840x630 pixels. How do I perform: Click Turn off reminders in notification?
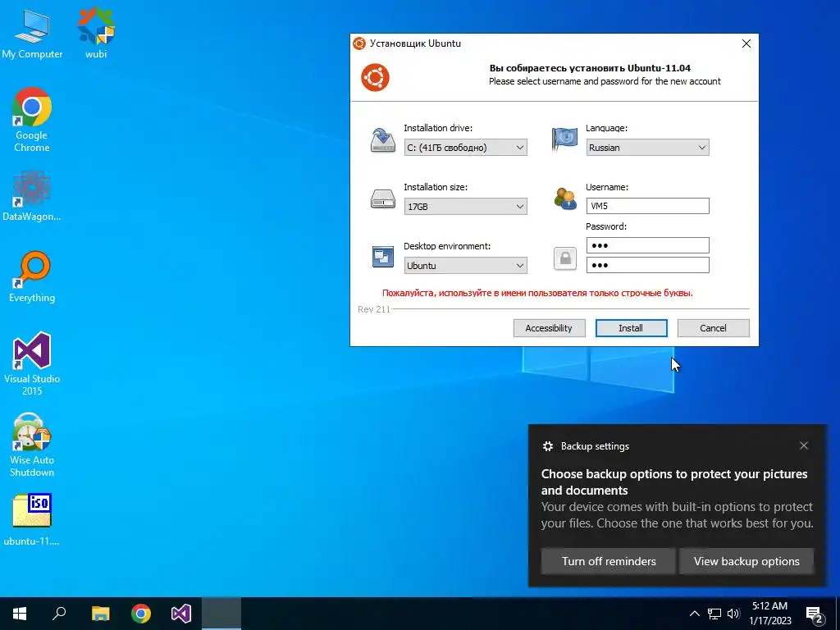(x=609, y=561)
